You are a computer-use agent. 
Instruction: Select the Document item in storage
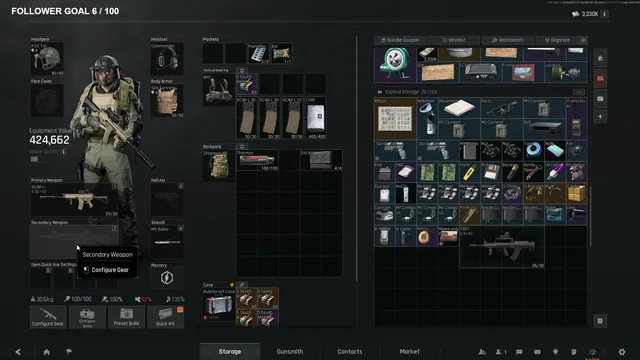tap(459, 108)
